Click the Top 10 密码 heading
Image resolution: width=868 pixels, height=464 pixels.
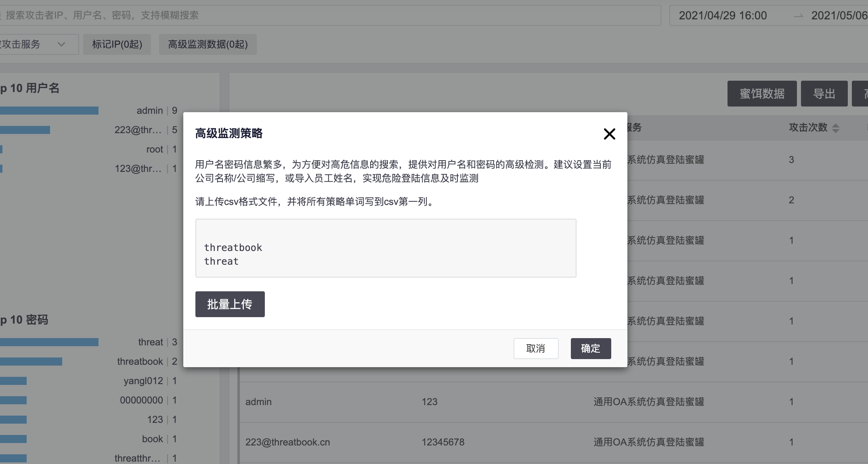pyautogui.click(x=24, y=320)
